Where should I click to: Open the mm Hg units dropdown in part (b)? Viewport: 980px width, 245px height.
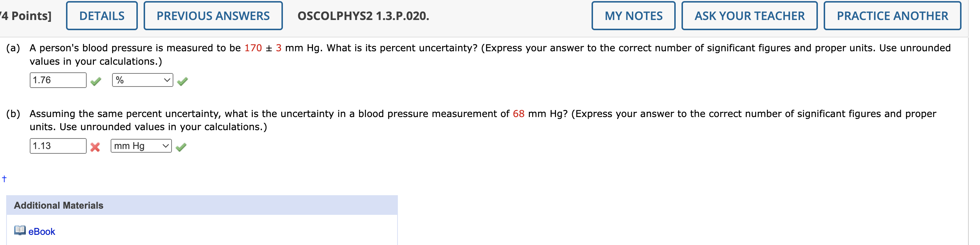click(x=140, y=146)
